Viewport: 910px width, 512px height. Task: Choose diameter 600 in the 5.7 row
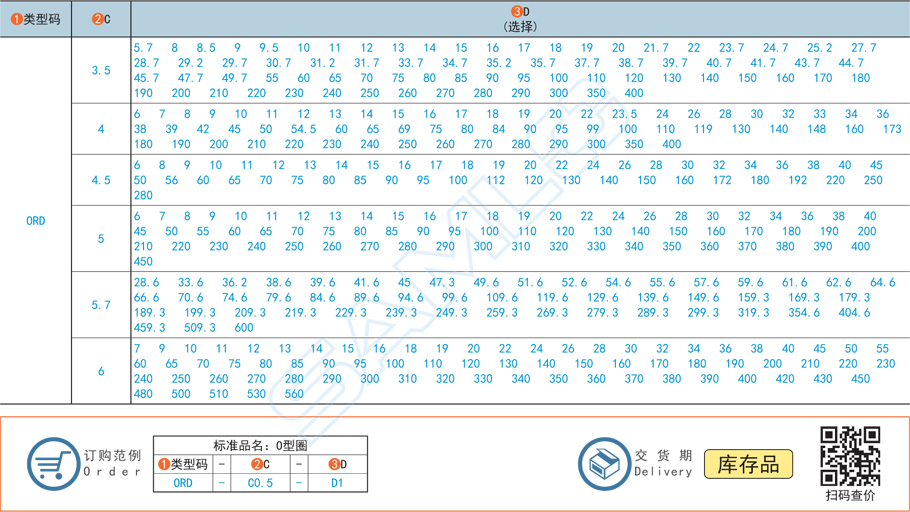tap(244, 328)
